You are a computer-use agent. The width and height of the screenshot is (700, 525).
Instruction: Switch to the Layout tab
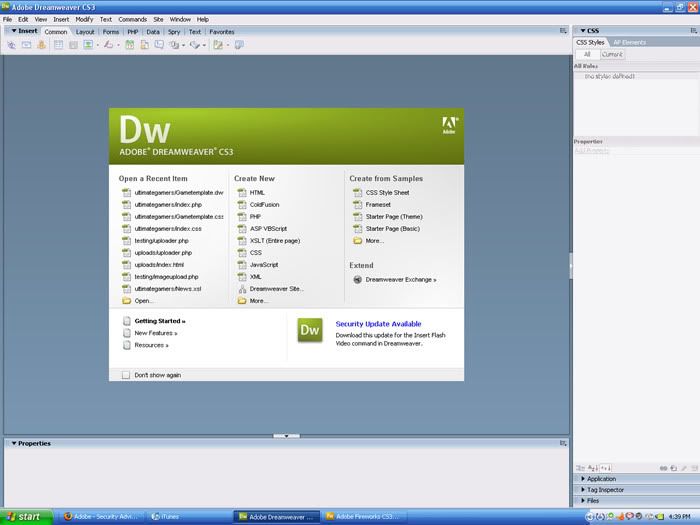(85, 32)
